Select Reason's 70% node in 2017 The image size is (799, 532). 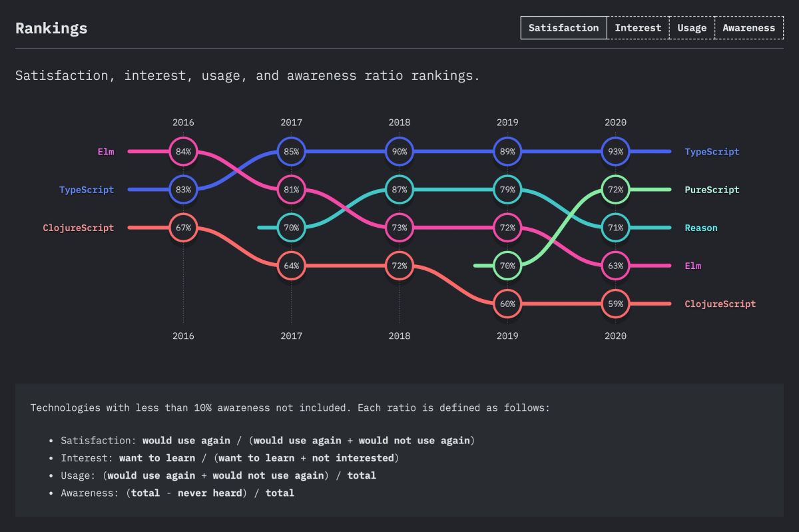pos(291,228)
